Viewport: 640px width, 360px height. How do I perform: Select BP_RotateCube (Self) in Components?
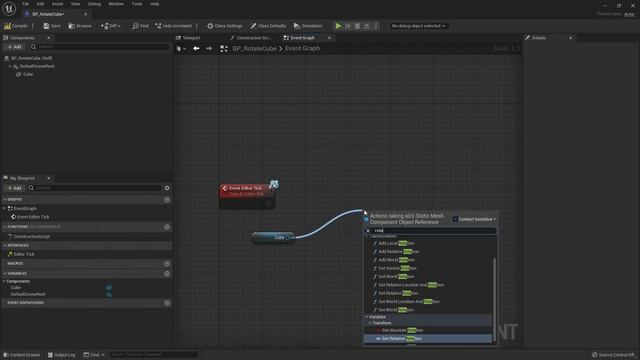(31, 58)
